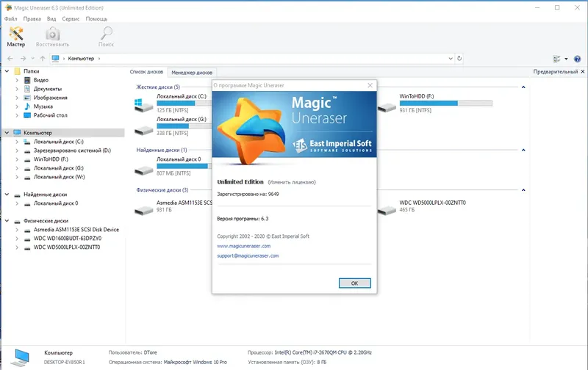Open the Вид menu
This screenshot has height=370, width=588.
51,19
